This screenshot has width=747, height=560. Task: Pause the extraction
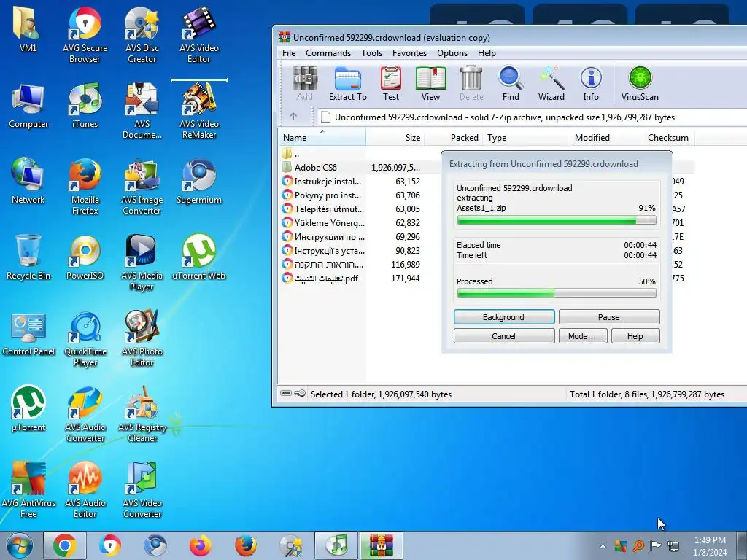coord(609,317)
